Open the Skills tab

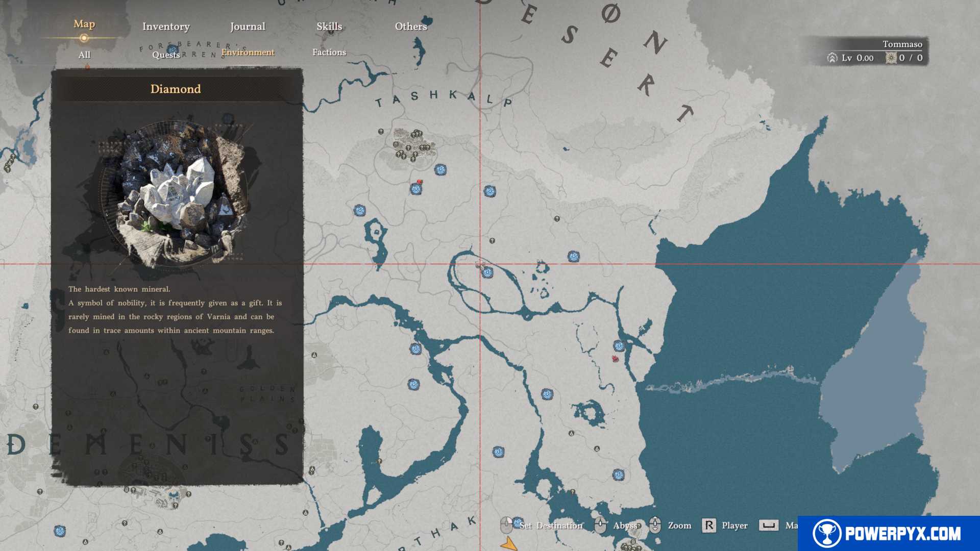(329, 27)
